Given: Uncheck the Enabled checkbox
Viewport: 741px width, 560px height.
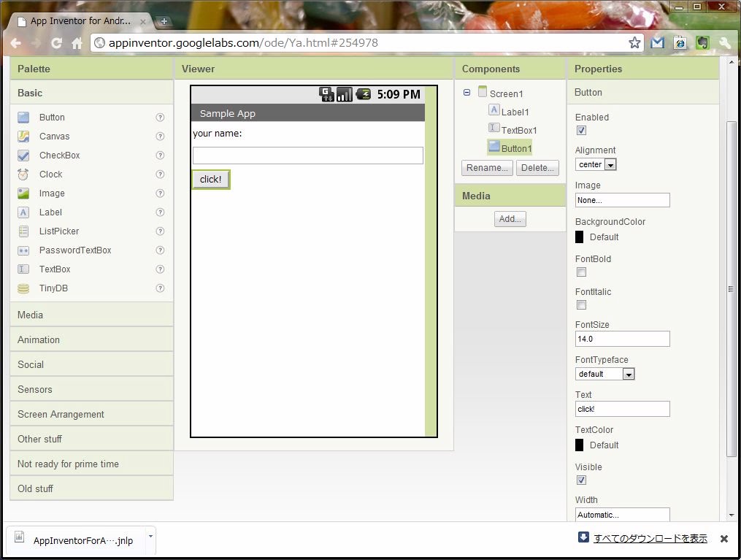Looking at the screenshot, I should click(x=582, y=131).
